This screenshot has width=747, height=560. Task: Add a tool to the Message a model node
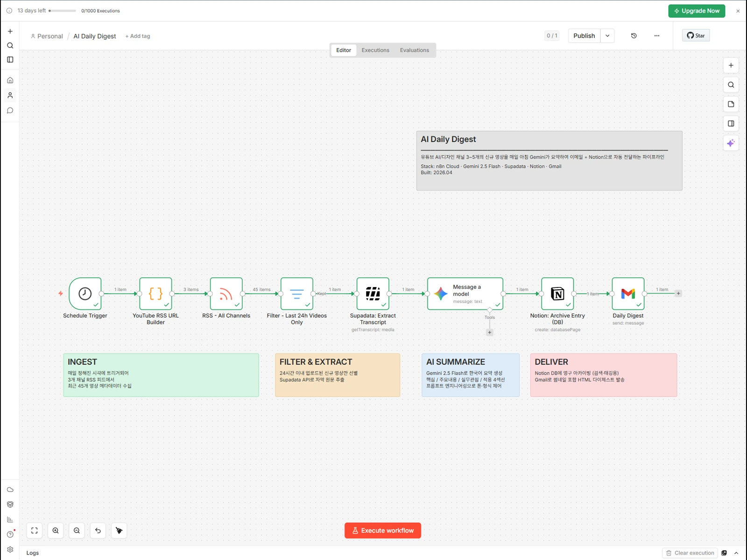click(x=490, y=333)
